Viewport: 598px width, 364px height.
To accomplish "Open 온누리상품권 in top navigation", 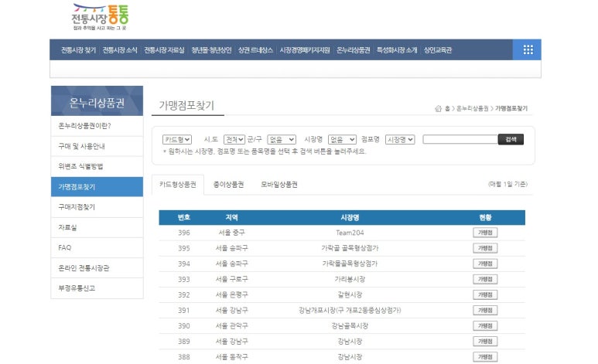I will 354,50.
